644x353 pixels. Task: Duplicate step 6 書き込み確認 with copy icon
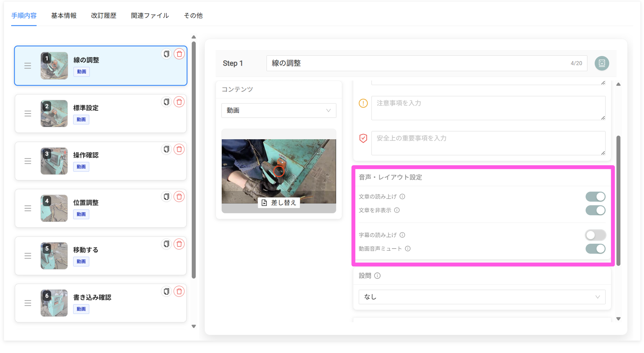click(x=166, y=291)
